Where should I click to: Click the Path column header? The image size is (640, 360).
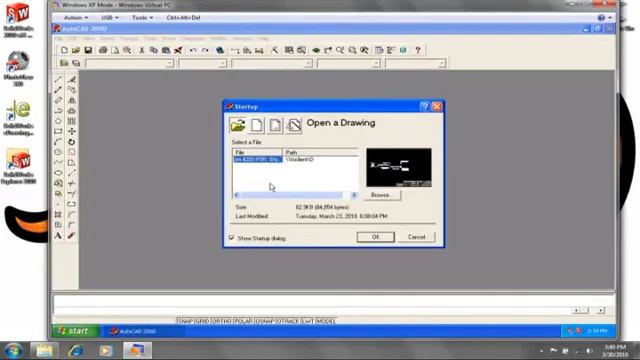click(x=320, y=152)
